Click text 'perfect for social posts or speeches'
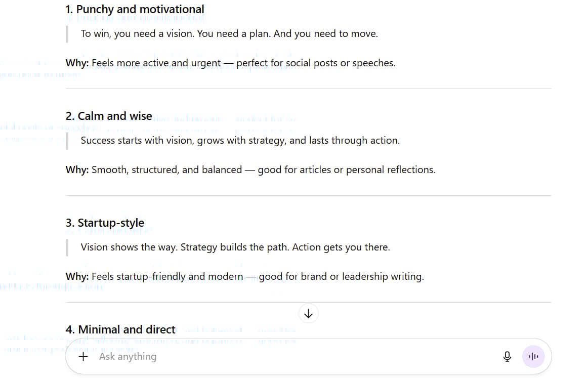 [x=316, y=63]
